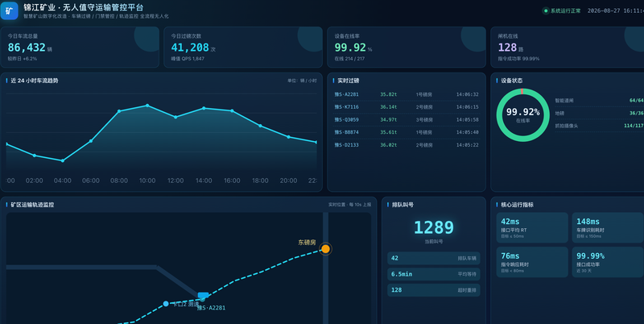
Task: Click the 超时重排 128 stat row
Action: 434,290
